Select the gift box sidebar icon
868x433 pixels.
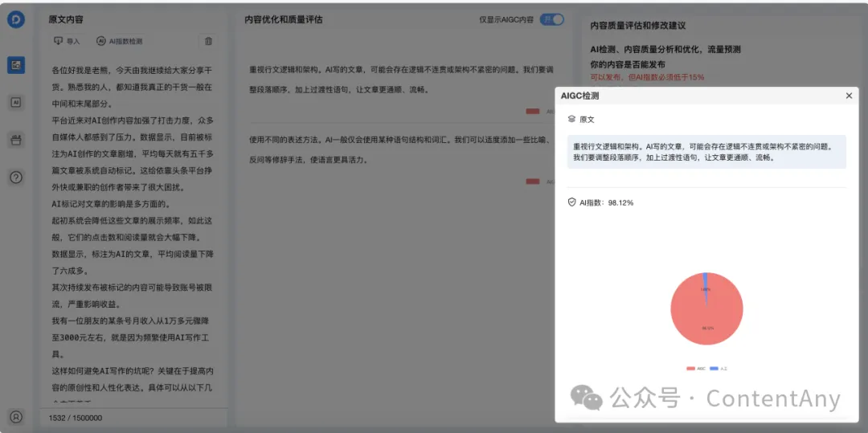[x=16, y=140]
